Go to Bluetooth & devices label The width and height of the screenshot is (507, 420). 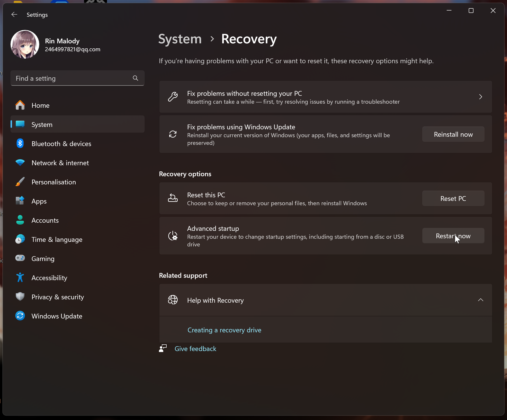tap(61, 143)
